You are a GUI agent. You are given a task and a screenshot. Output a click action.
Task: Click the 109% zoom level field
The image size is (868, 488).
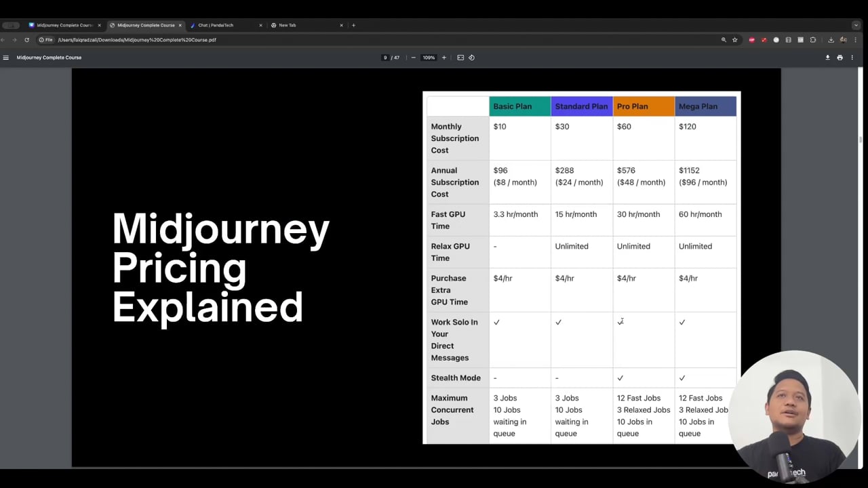coord(429,58)
